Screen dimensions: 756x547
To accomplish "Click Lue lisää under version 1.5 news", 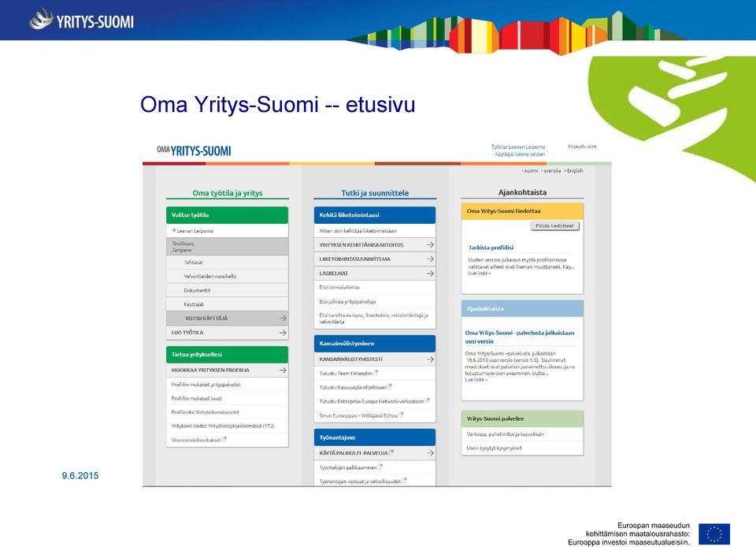I will 476,380.
